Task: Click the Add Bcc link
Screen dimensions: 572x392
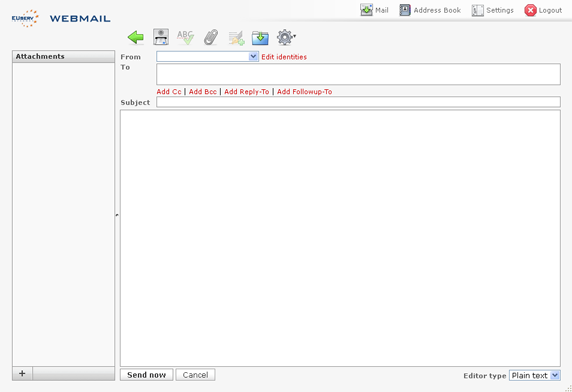Action: pyautogui.click(x=203, y=92)
